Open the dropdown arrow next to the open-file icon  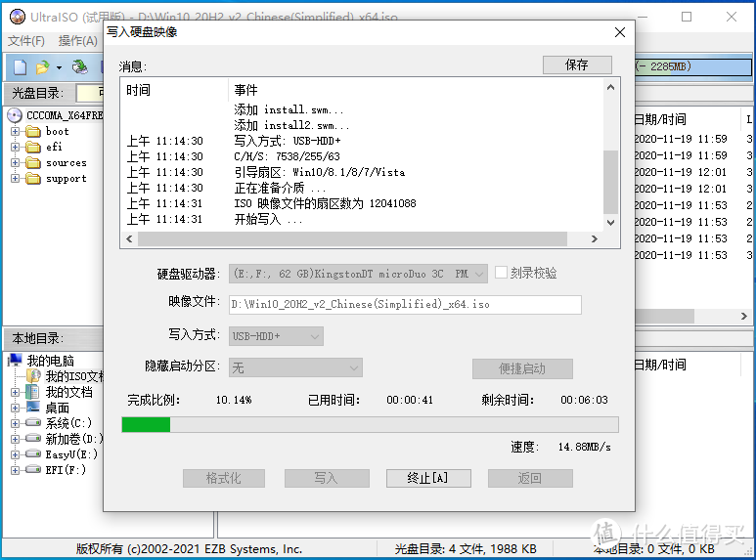click(x=59, y=67)
